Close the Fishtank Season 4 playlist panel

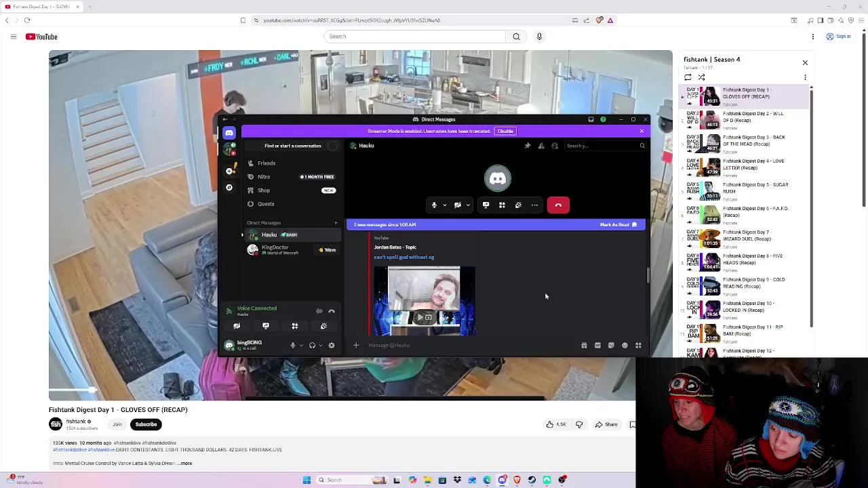click(805, 63)
